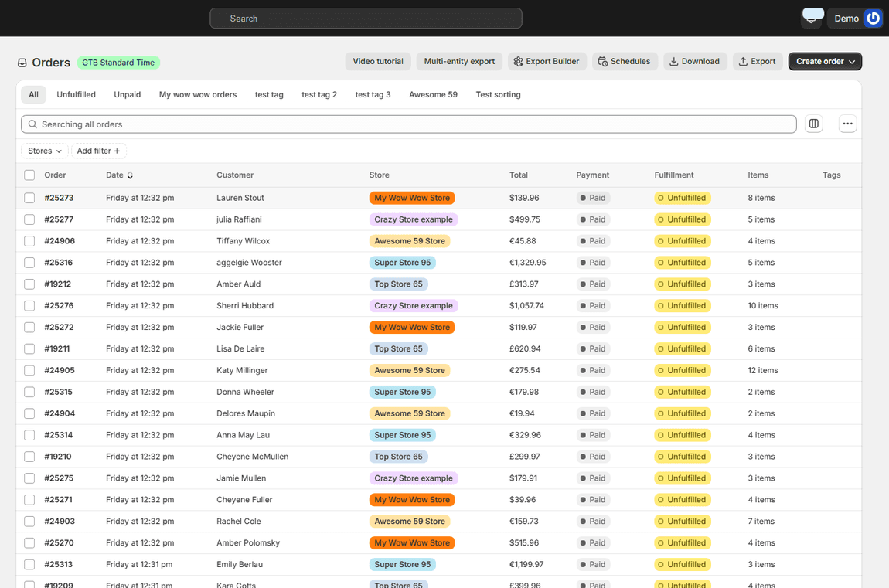Select the All tab
This screenshot has height=588, width=889.
tap(33, 94)
